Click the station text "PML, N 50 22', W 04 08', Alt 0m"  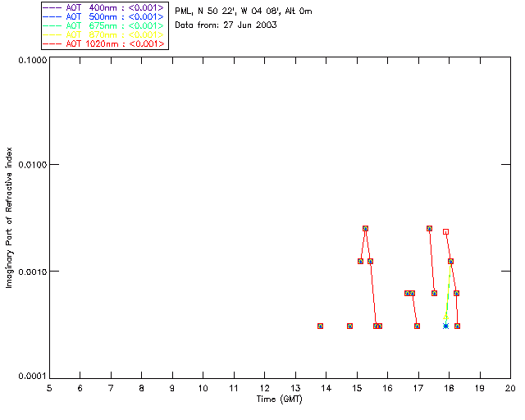(x=244, y=11)
